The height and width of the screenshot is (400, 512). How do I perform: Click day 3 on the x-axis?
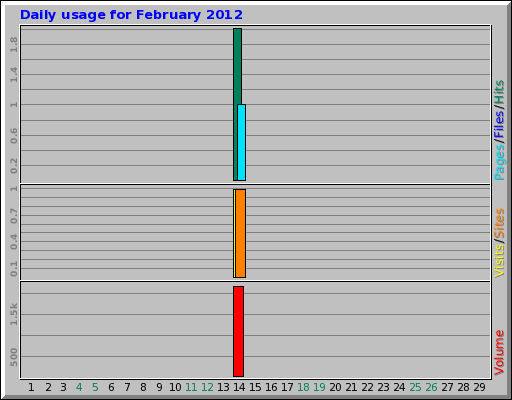click(x=63, y=387)
